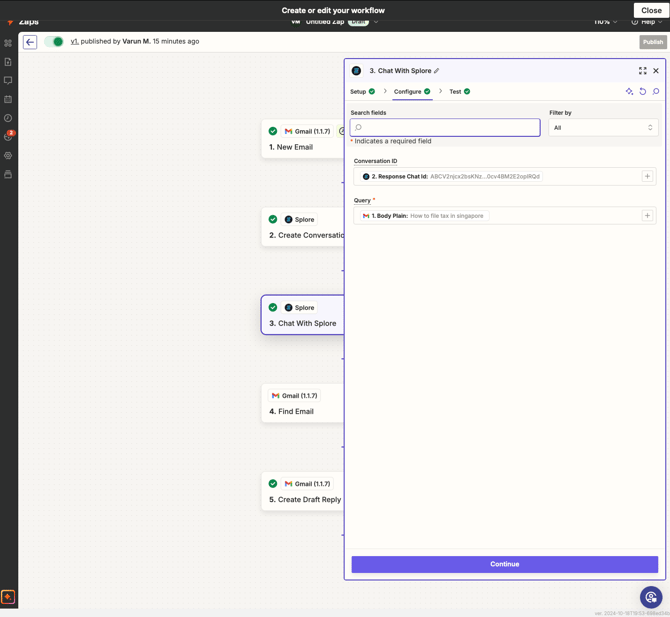Focus the Search fields input box

tap(445, 127)
